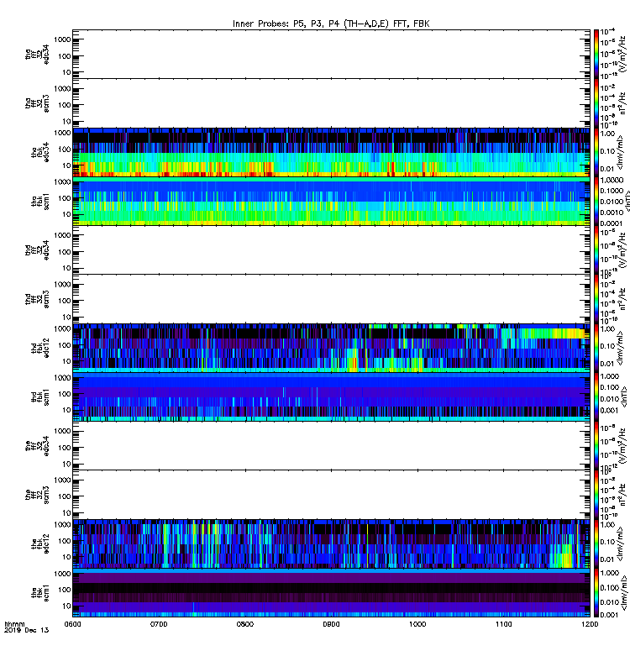This screenshot has height=672, width=630.
Task: Click the color bar beside the fff scm3 panel
Action: click(596, 495)
